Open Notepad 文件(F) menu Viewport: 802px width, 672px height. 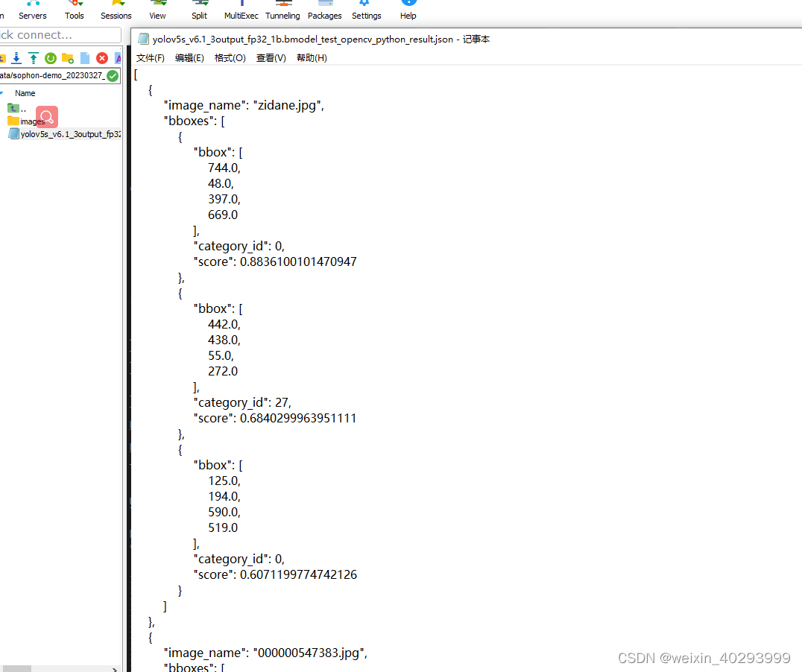151,58
